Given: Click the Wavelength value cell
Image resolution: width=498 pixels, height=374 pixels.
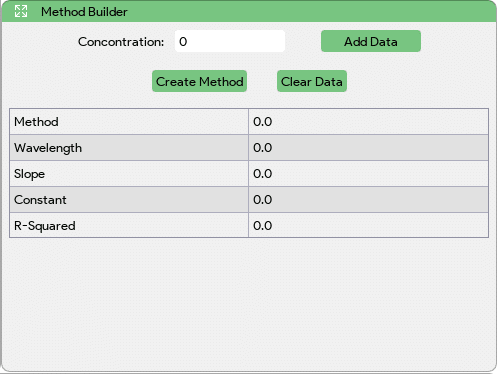Looking at the screenshot, I should point(368,148).
